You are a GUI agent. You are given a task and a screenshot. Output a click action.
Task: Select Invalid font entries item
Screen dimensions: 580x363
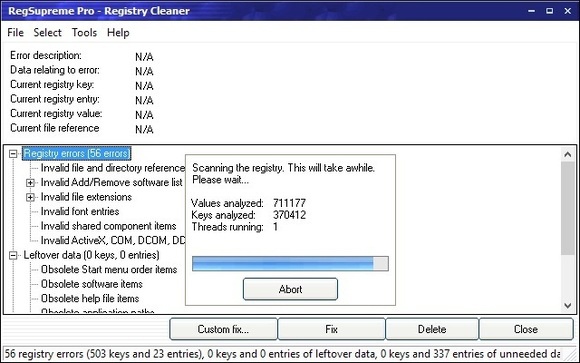click(80, 211)
